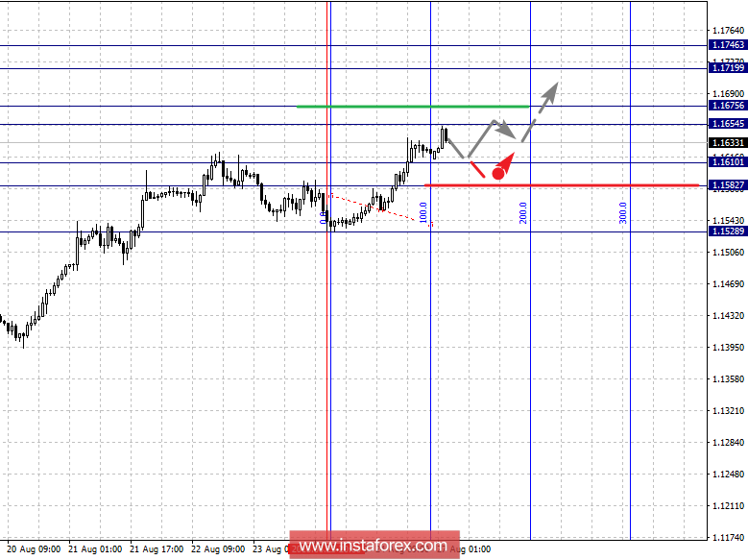This screenshot has height=560, width=748.
Task: Select the thick red horizontal support line
Action: click(x=562, y=184)
